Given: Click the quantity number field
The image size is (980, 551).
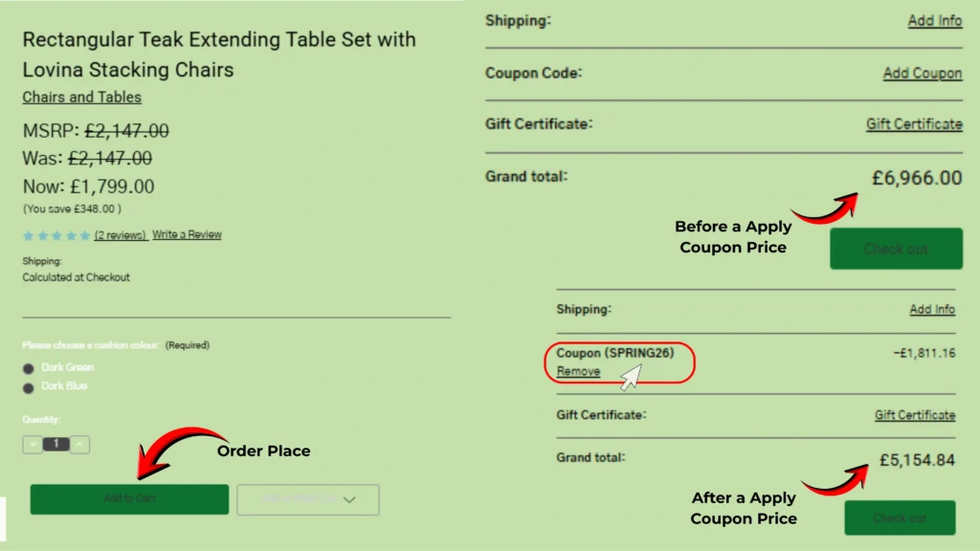Looking at the screenshot, I should tap(56, 444).
